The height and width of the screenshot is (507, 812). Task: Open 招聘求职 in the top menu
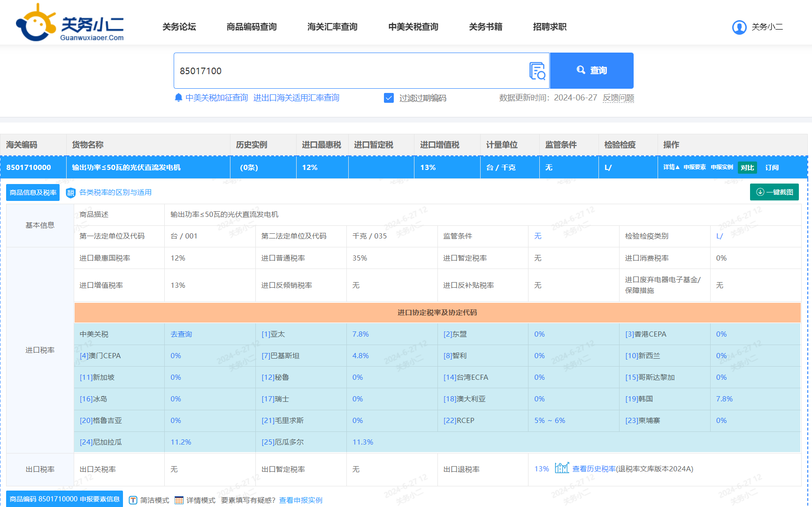point(550,27)
